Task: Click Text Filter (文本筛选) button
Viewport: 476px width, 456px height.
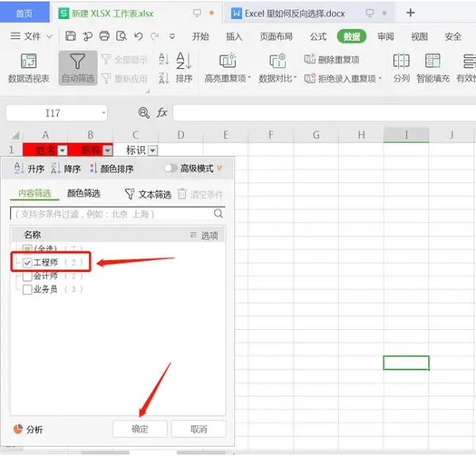Action: coord(148,194)
